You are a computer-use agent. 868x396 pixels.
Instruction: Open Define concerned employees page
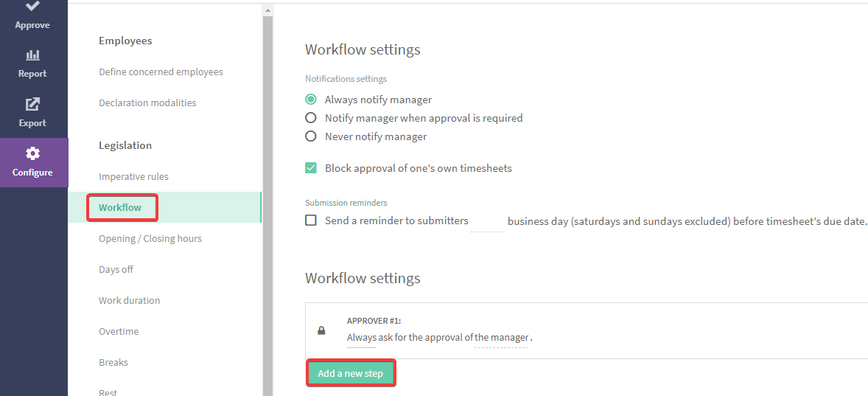pyautogui.click(x=161, y=72)
